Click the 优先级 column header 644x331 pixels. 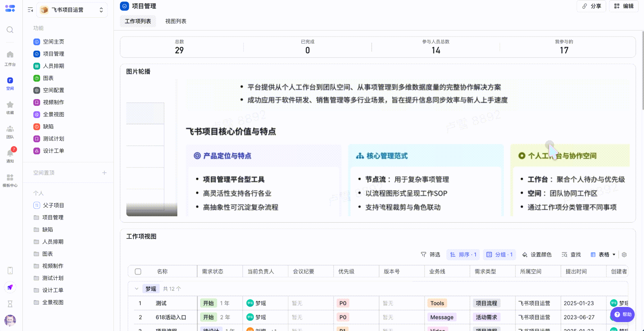pos(356,272)
